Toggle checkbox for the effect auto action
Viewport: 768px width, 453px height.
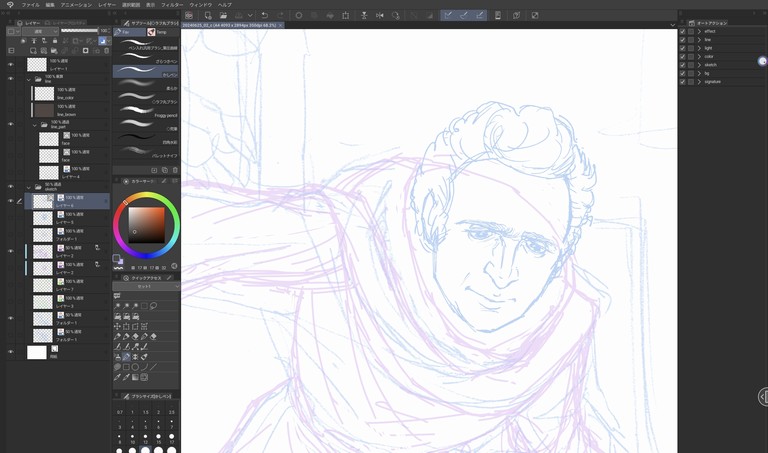coord(683,31)
